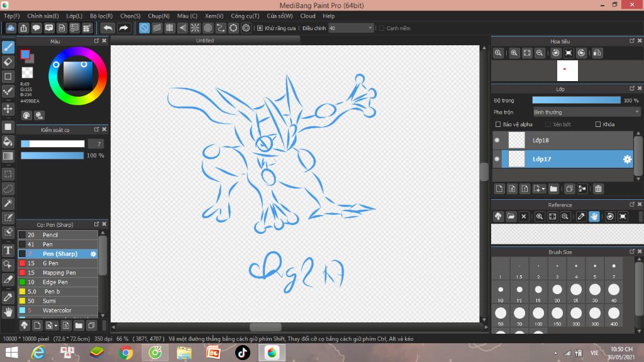The width and height of the screenshot is (644, 362).
Task: Select the Lasso selection tool
Action: pyautogui.click(x=8, y=189)
